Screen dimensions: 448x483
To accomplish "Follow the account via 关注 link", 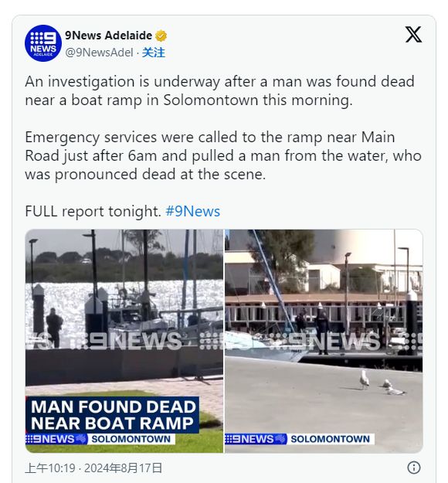I will 154,53.
